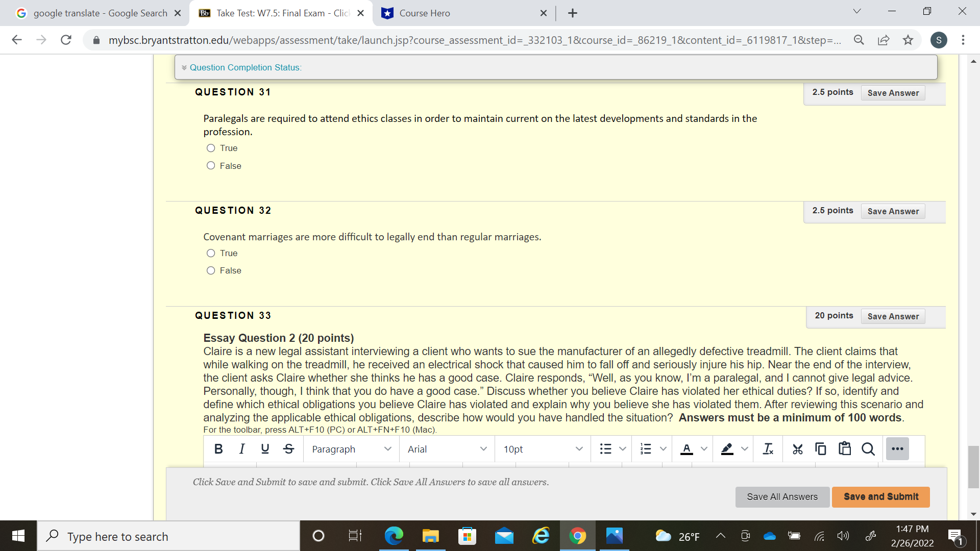Select True for Question 31

coord(210,148)
